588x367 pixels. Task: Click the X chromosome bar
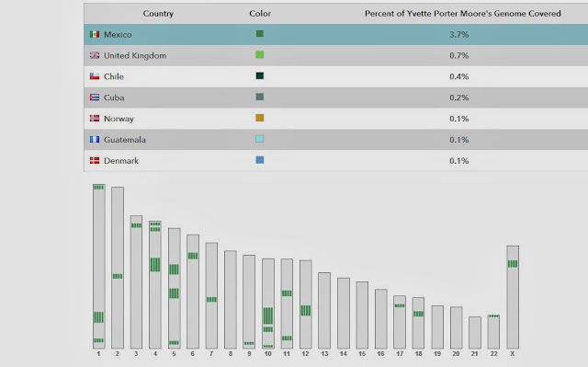tap(513, 297)
